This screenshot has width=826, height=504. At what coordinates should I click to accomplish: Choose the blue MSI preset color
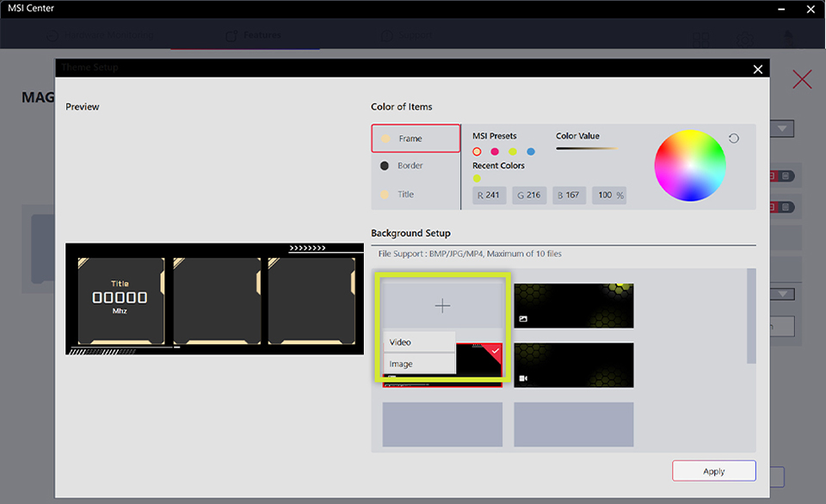[x=531, y=151]
